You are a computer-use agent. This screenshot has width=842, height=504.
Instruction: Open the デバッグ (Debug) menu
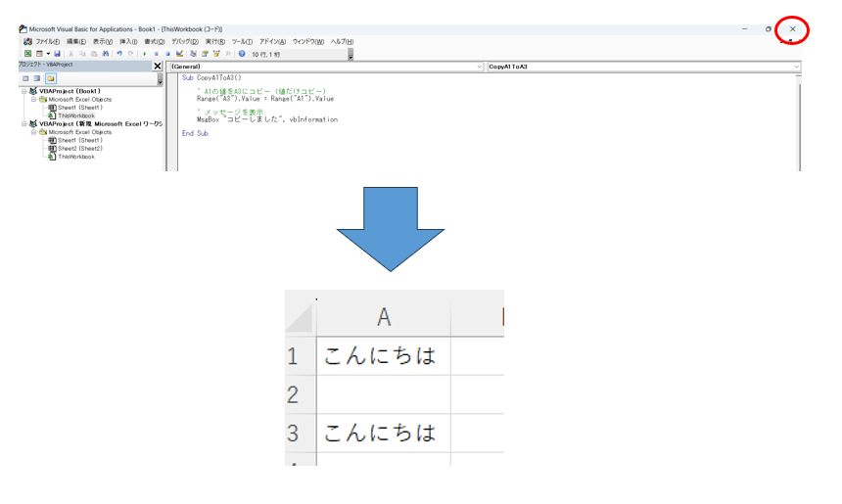184,42
